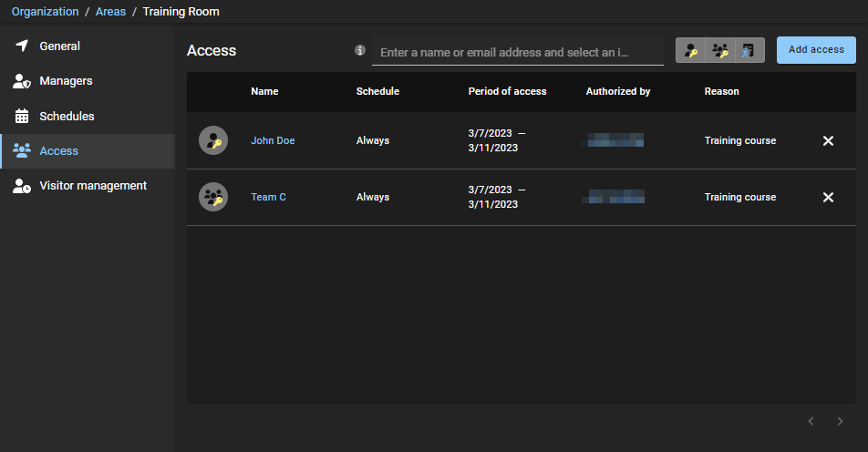
Task: Click Team C's group avatar icon
Action: tap(213, 197)
